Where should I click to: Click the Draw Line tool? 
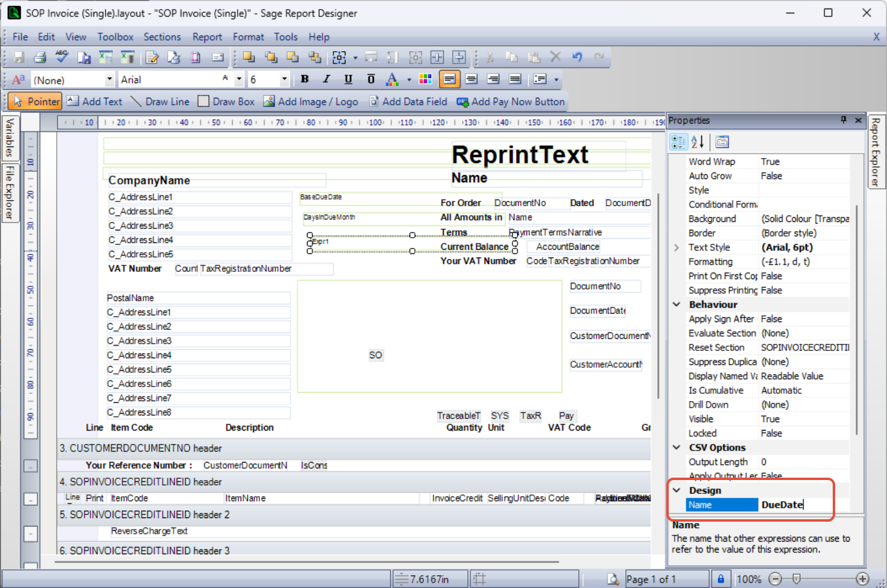(x=160, y=101)
